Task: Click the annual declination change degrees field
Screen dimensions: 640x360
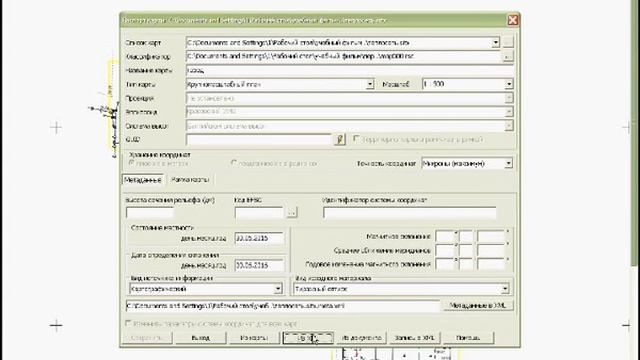Action: tap(445, 264)
